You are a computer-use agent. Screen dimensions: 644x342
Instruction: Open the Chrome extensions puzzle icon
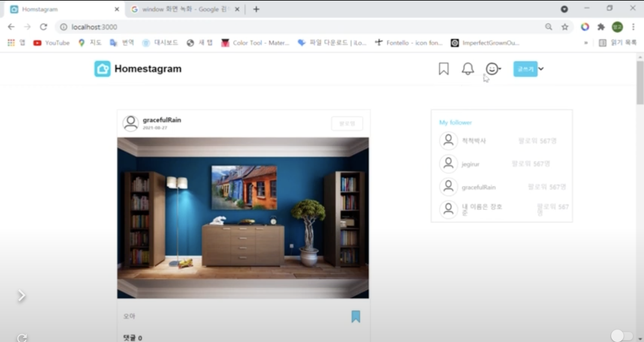601,27
